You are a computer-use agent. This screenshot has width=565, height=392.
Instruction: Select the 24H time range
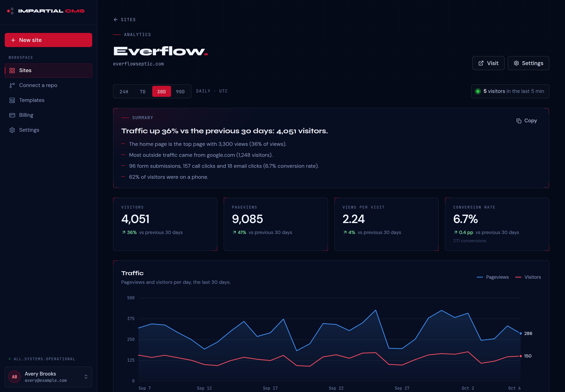[124, 92]
